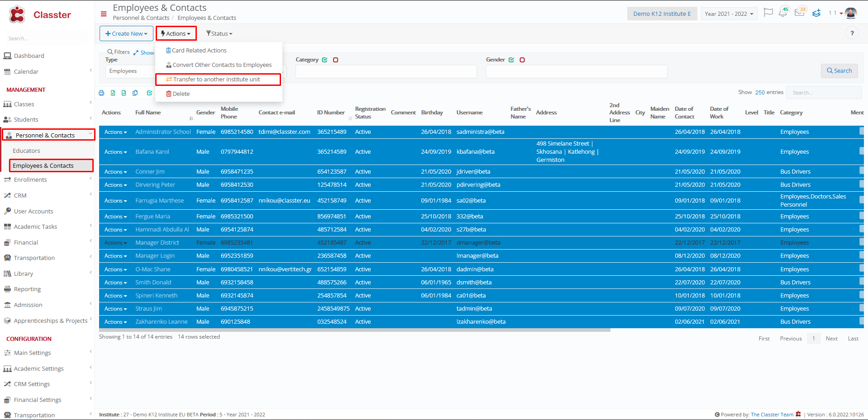Open the messages envelope with 23 unread
The image size is (868, 420).
click(800, 12)
